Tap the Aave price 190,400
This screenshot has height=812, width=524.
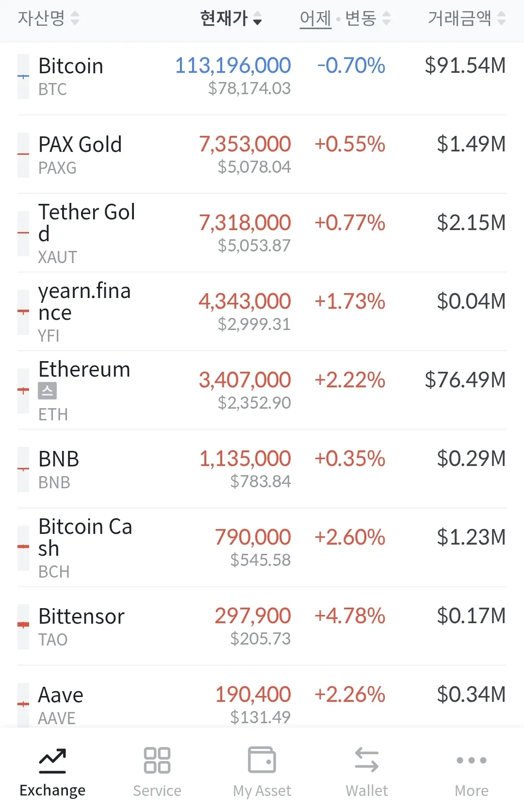(x=253, y=695)
